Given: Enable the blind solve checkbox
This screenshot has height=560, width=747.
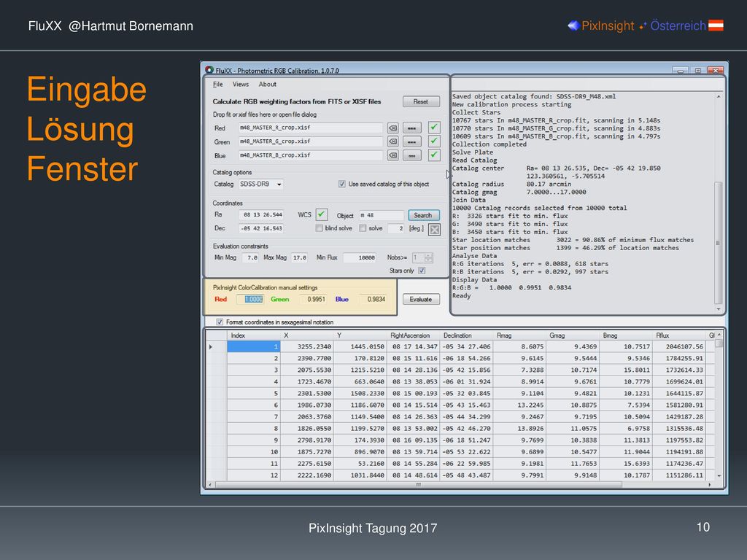Looking at the screenshot, I should coord(319,228).
